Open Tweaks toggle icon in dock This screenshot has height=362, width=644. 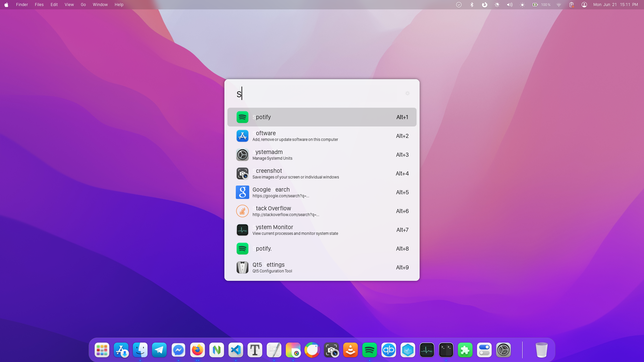(484, 350)
